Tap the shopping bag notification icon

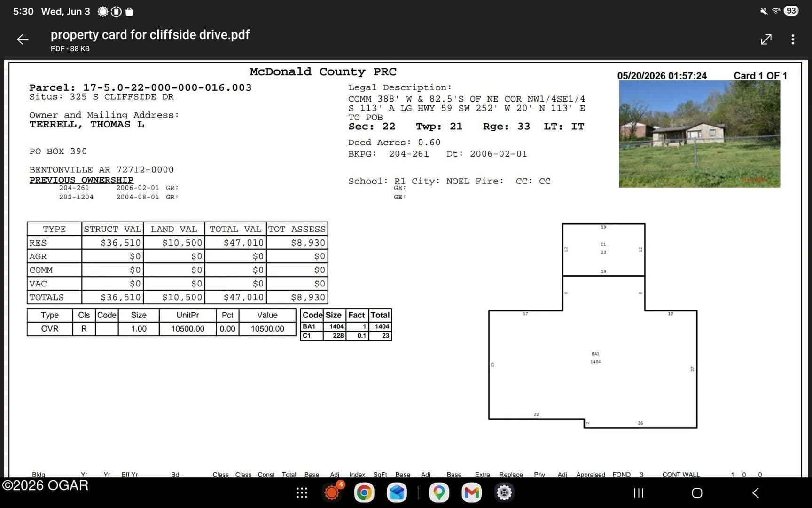[130, 12]
